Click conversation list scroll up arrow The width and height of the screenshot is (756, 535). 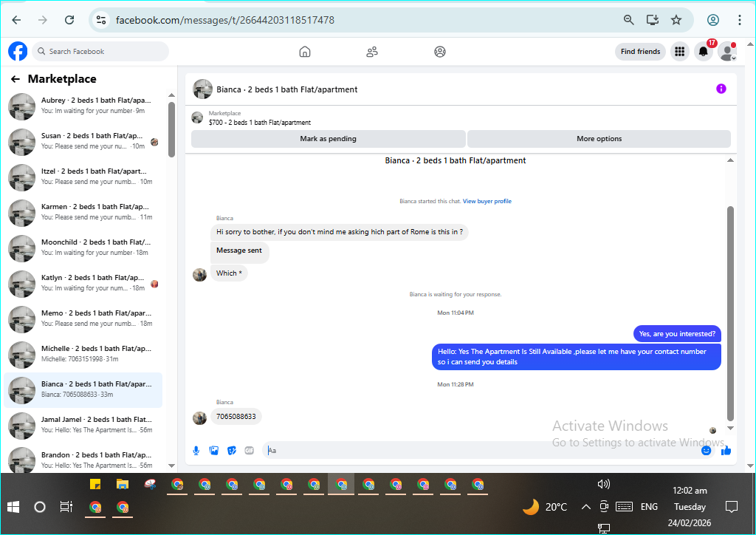[x=171, y=95]
